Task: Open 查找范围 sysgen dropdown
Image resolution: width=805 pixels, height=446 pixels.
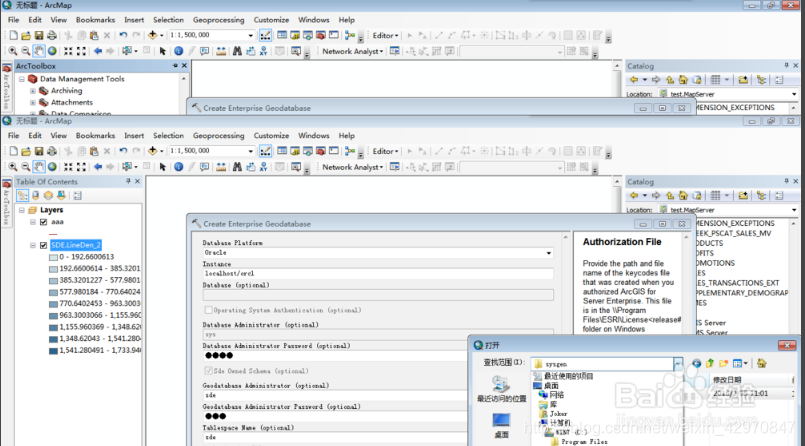Action: 678,364
